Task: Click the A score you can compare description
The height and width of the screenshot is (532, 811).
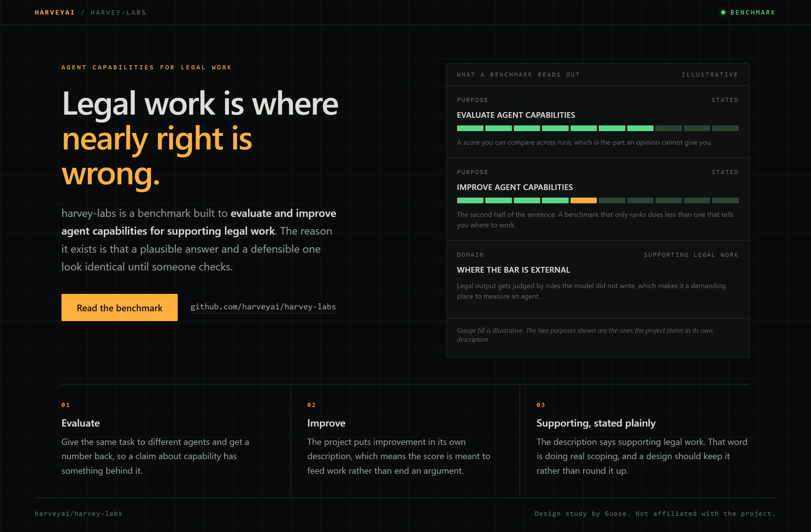Action: coord(584,142)
